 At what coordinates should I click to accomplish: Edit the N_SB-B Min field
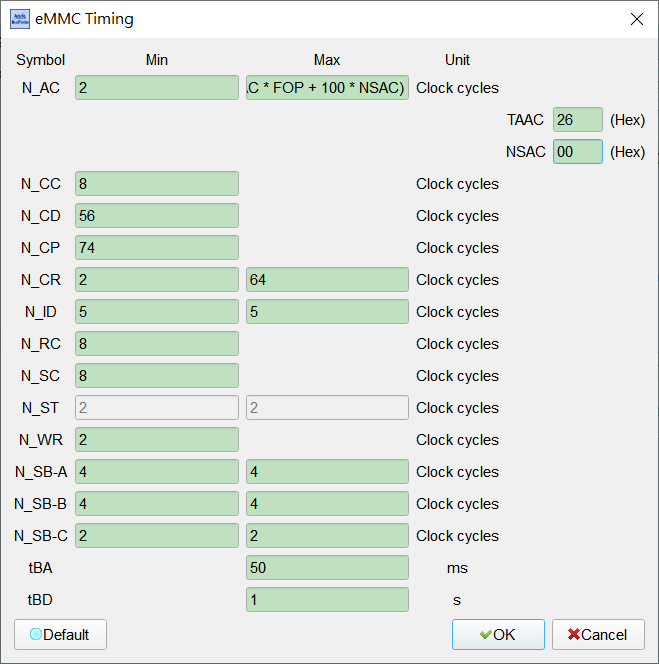point(157,504)
